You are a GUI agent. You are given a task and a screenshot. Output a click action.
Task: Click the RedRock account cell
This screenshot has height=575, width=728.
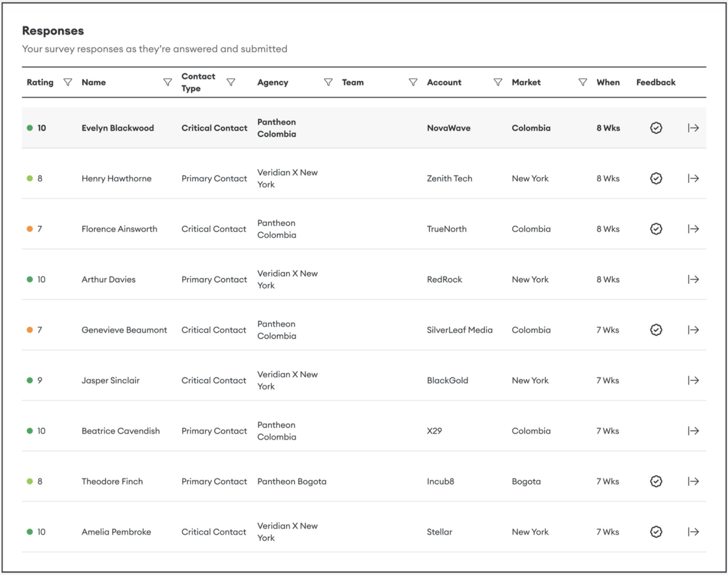(444, 279)
